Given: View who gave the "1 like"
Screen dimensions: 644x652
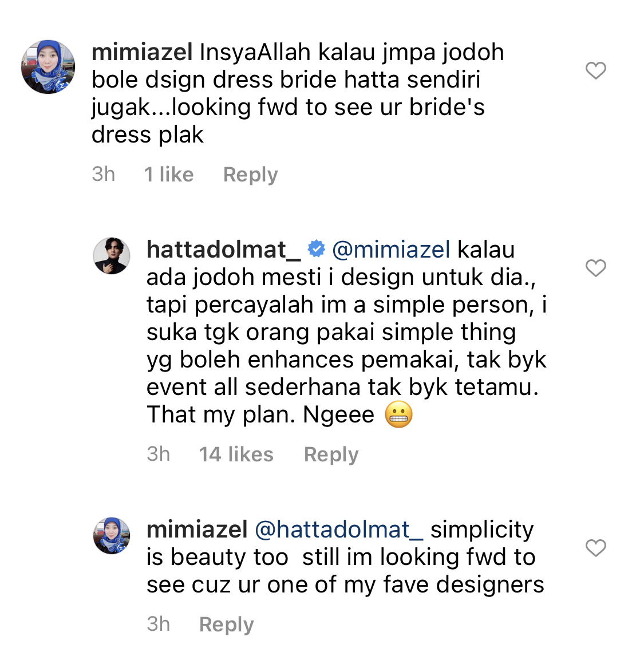Looking at the screenshot, I should pos(169,175).
